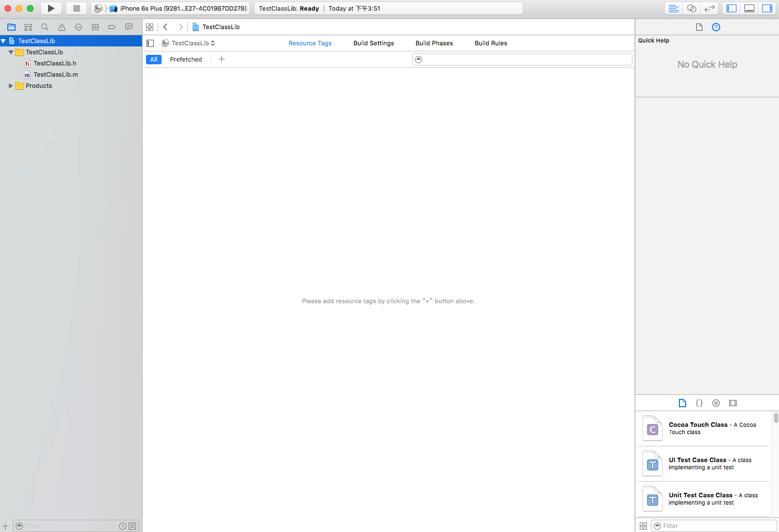Switch to the Build Settings tab
This screenshot has height=532, width=779.
pos(374,43)
